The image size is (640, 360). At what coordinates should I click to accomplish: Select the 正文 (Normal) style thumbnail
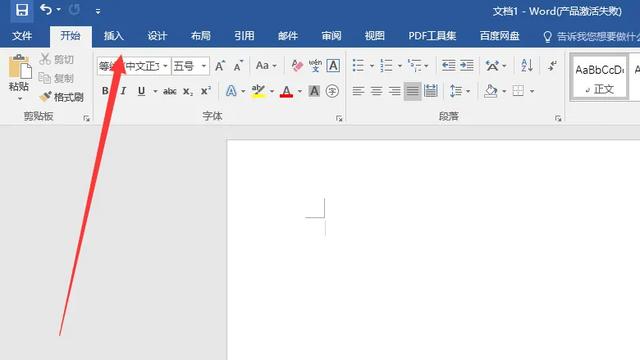599,78
